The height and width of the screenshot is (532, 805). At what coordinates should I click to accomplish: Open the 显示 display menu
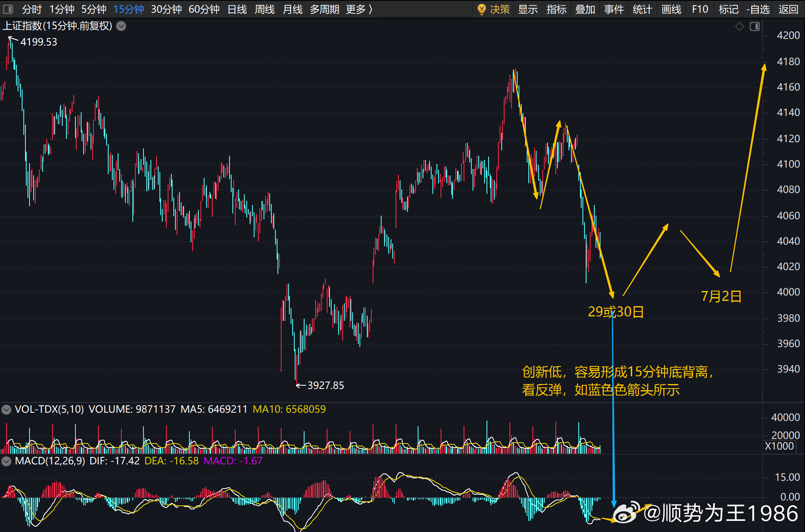tap(528, 9)
